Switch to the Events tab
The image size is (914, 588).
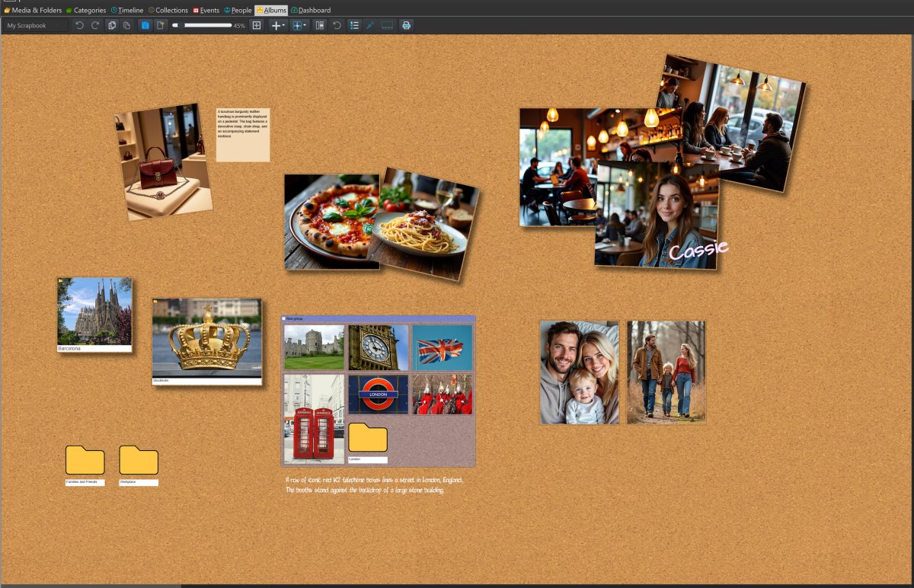point(206,10)
